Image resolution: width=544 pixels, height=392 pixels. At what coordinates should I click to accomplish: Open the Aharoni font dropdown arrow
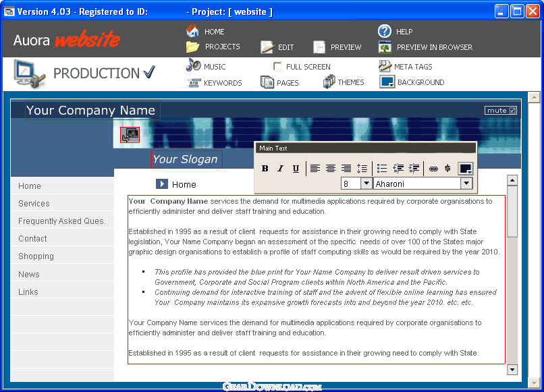pyautogui.click(x=466, y=183)
